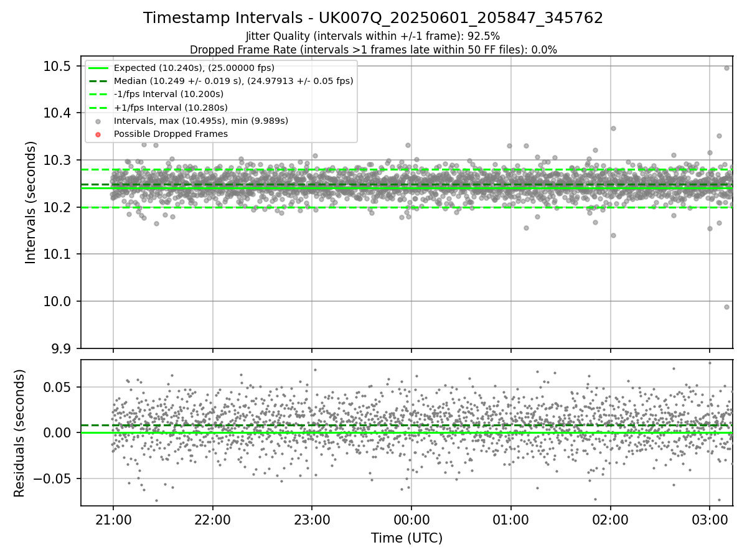Click the '01:00' x-axis tick label
747x560 pixels.
click(511, 520)
